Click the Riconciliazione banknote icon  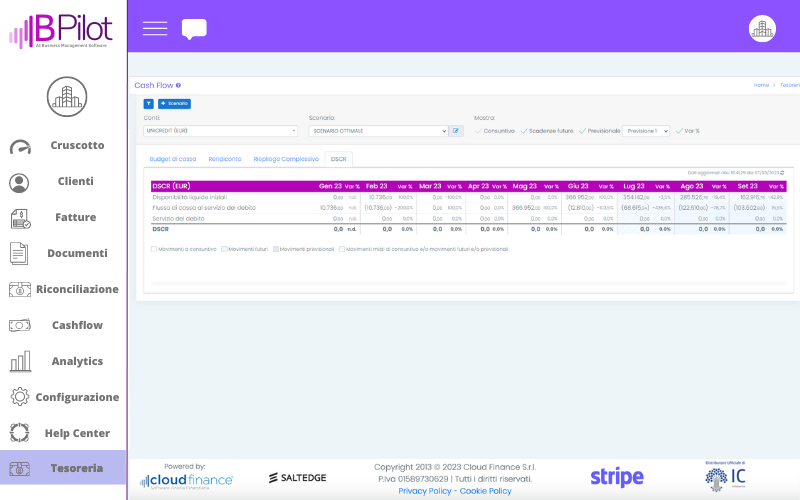pos(19,290)
